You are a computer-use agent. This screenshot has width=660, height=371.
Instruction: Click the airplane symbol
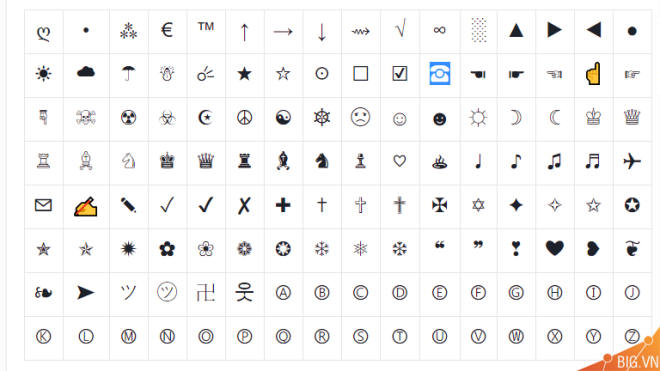(631, 161)
